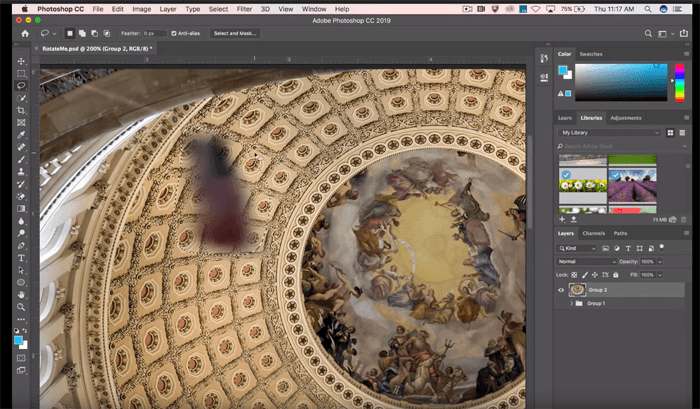Open the Image menu
The width and height of the screenshot is (700, 409).
[142, 9]
